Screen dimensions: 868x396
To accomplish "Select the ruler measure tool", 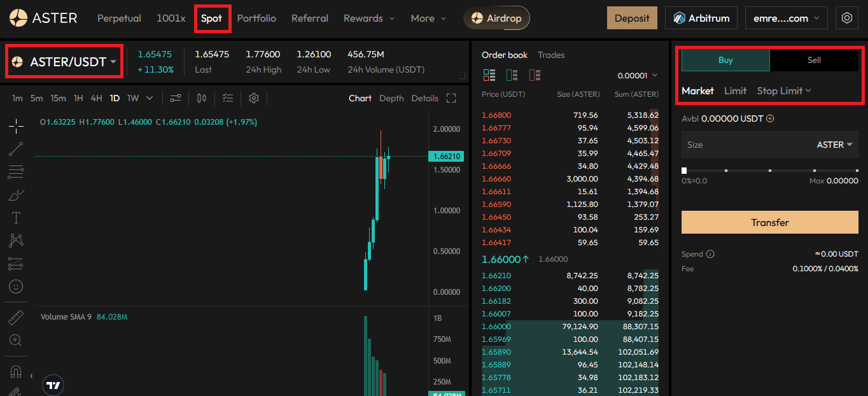I will pyautogui.click(x=16, y=317).
